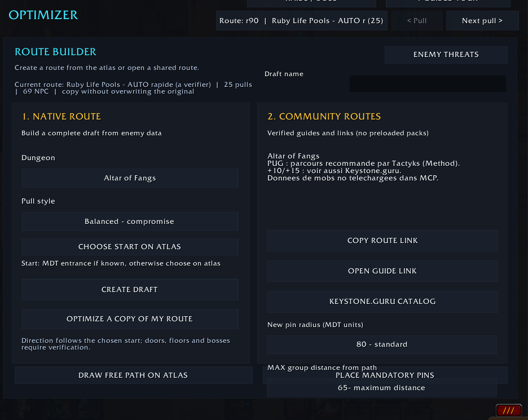This screenshot has height=420, width=528.
Task: Click Place Mandatory Pins
Action: point(385,375)
